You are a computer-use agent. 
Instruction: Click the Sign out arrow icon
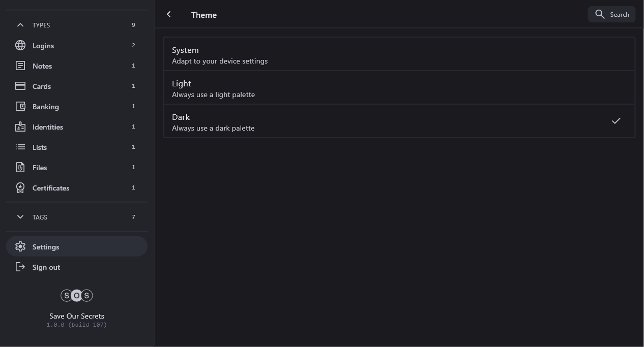click(x=20, y=267)
